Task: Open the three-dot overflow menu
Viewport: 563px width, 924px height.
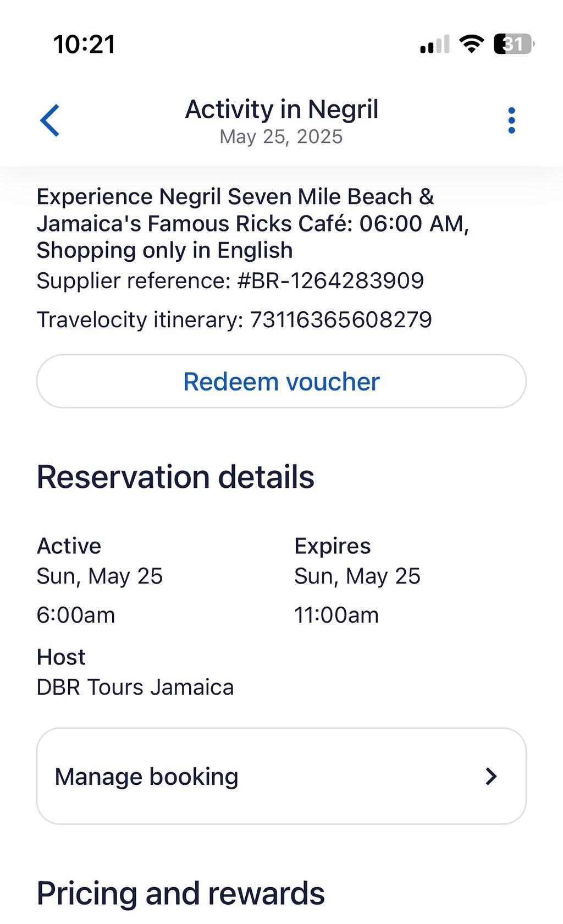Action: click(511, 120)
